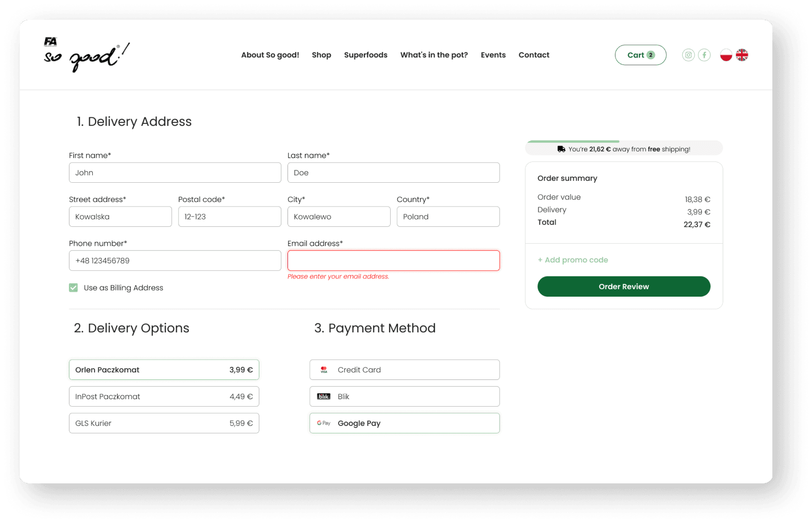The width and height of the screenshot is (812, 523).
Task: Focus the First name field
Action: (x=175, y=173)
